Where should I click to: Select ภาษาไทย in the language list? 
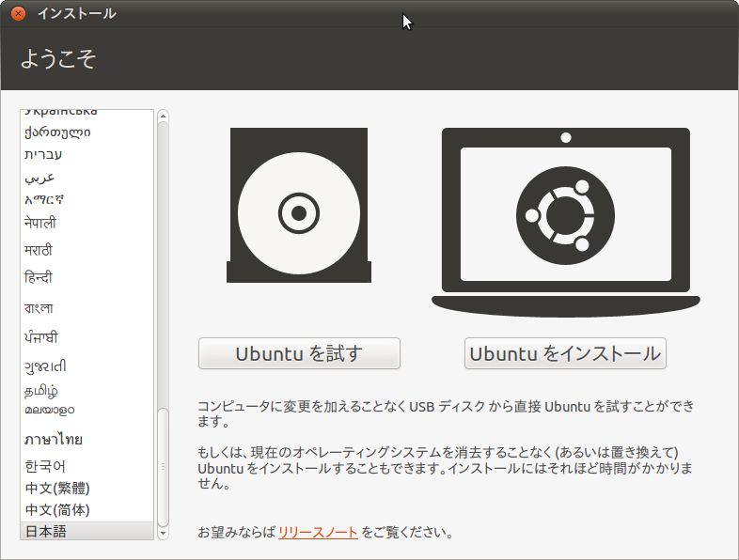[86, 439]
